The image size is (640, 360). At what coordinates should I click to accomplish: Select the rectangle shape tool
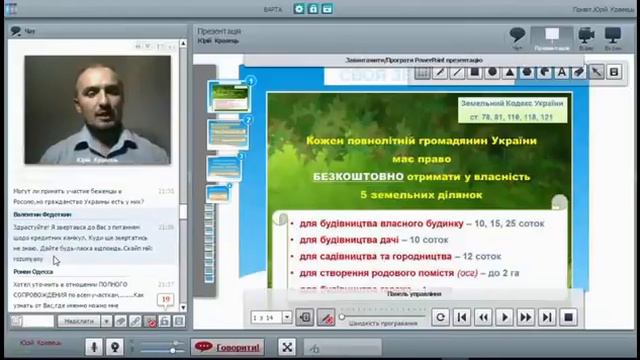click(x=474, y=72)
